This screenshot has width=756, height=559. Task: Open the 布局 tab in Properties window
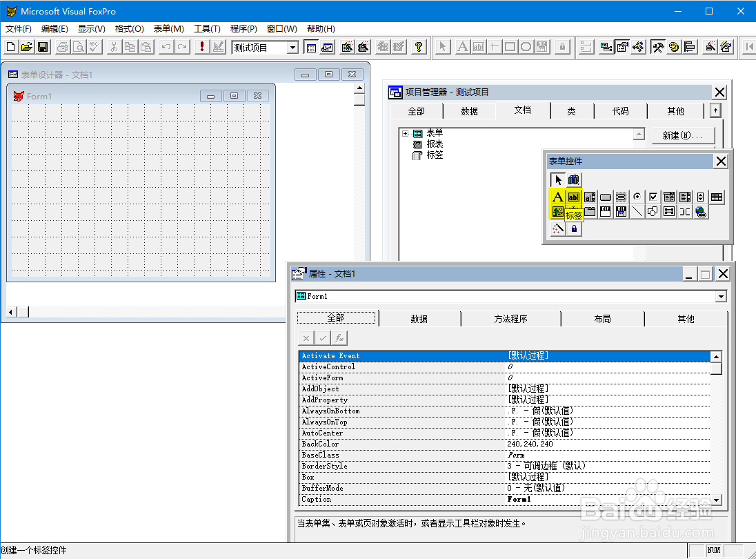(x=603, y=319)
